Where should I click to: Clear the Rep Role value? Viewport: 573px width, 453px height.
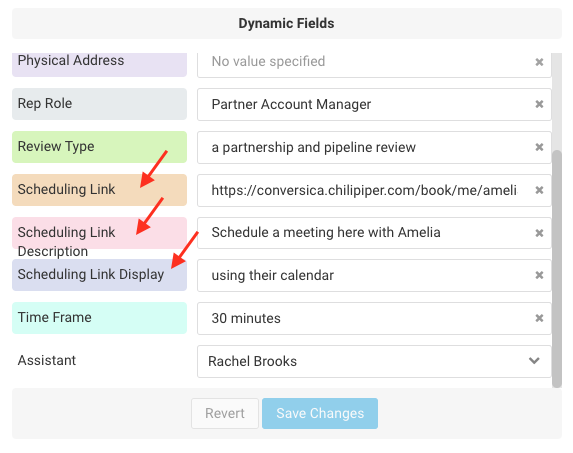[x=539, y=104]
